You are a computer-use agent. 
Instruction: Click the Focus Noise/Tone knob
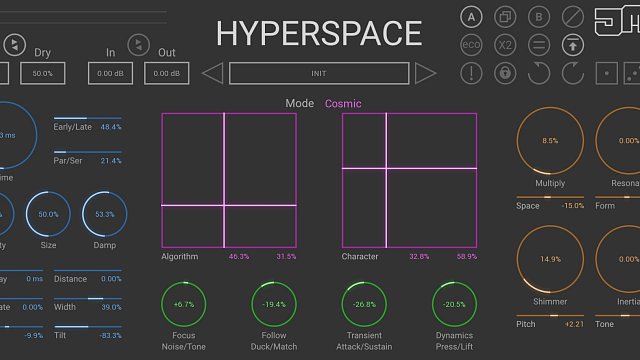click(x=184, y=304)
